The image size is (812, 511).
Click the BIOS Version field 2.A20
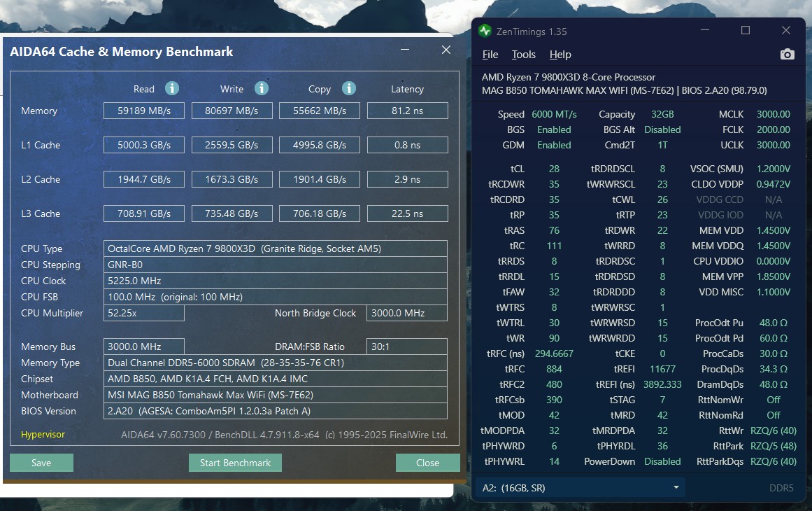[276, 411]
